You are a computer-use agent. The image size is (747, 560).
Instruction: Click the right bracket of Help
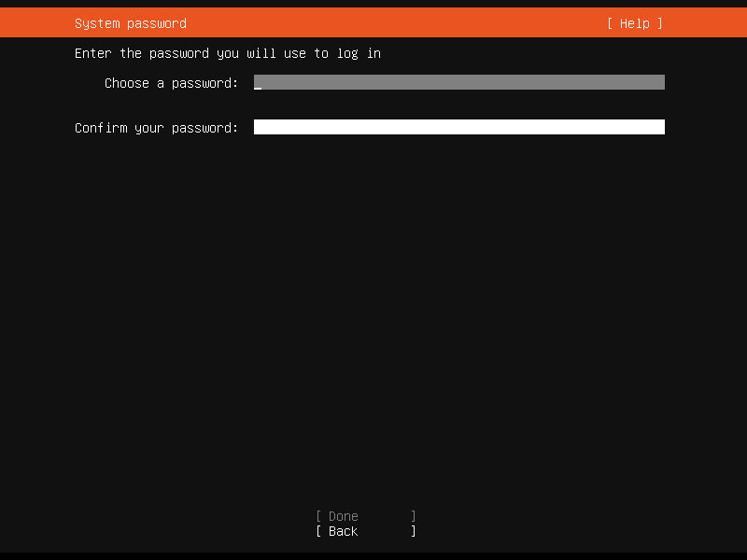pos(659,23)
